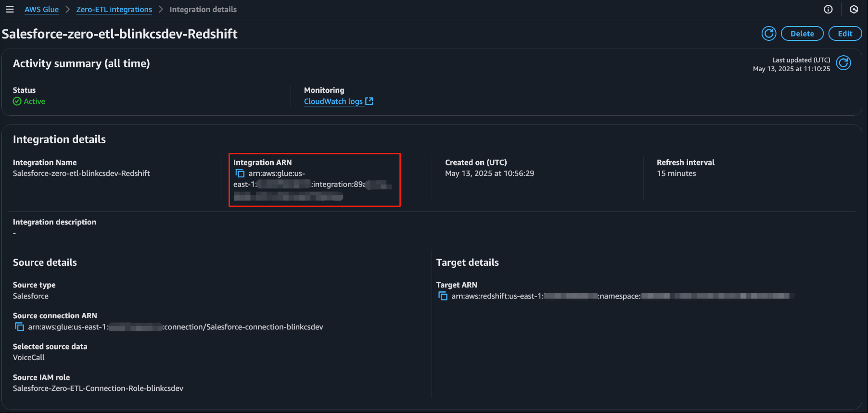This screenshot has height=413, width=868.
Task: Click the Active status check icon
Action: 17,101
